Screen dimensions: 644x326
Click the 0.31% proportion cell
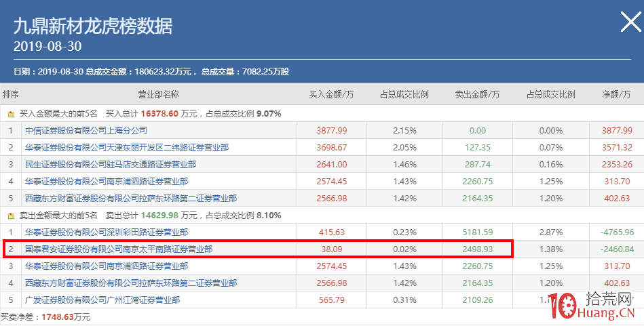[404, 300]
